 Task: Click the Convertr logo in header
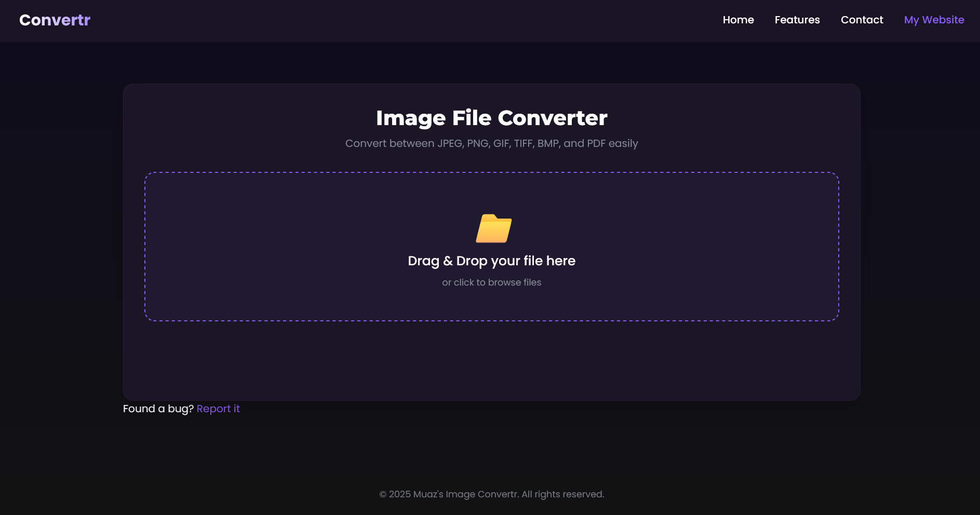click(55, 20)
